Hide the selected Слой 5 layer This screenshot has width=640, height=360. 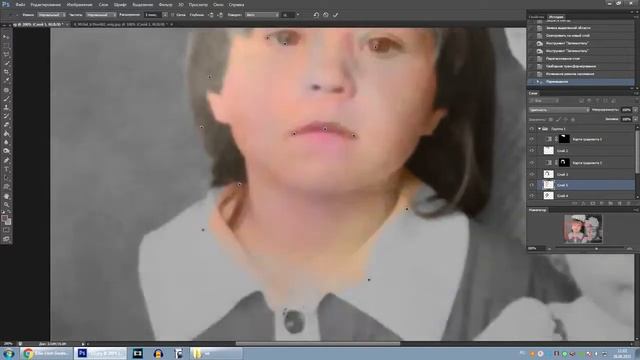531,185
